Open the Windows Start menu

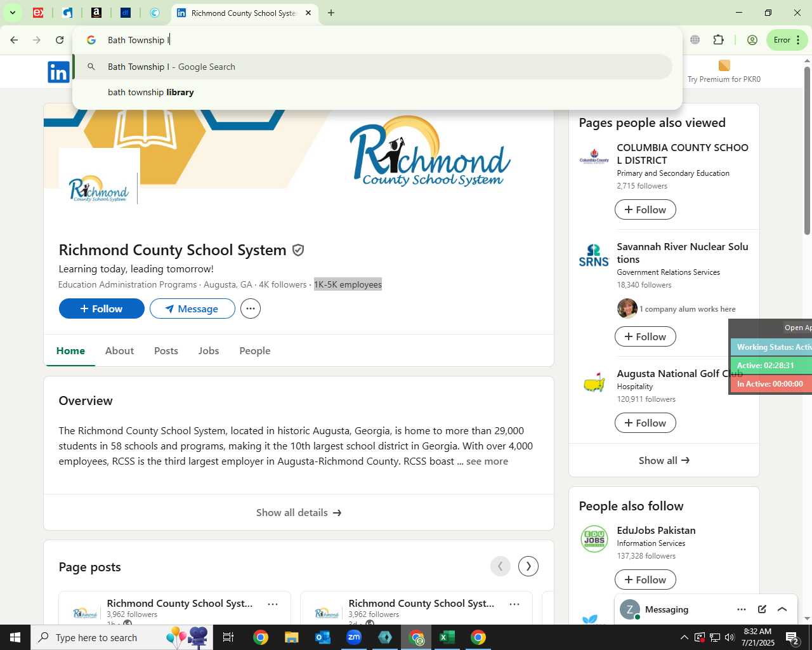(x=15, y=637)
